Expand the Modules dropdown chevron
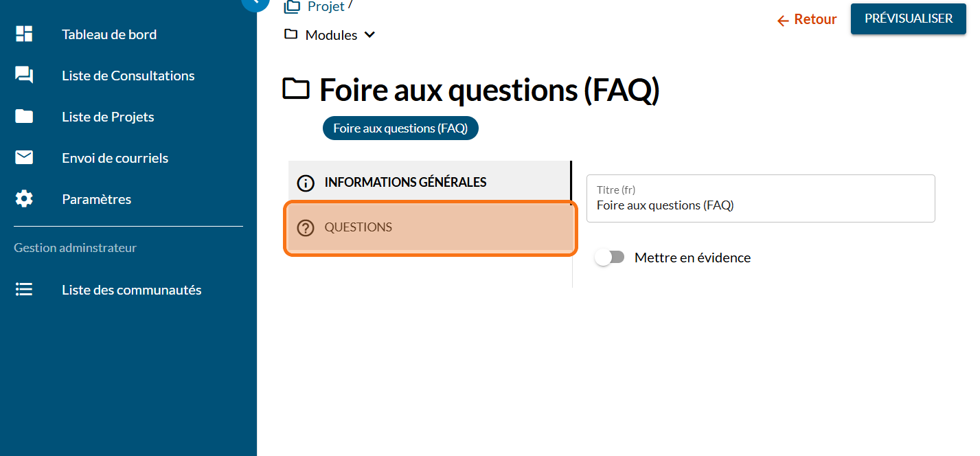The width and height of the screenshot is (980, 456). pos(369,35)
